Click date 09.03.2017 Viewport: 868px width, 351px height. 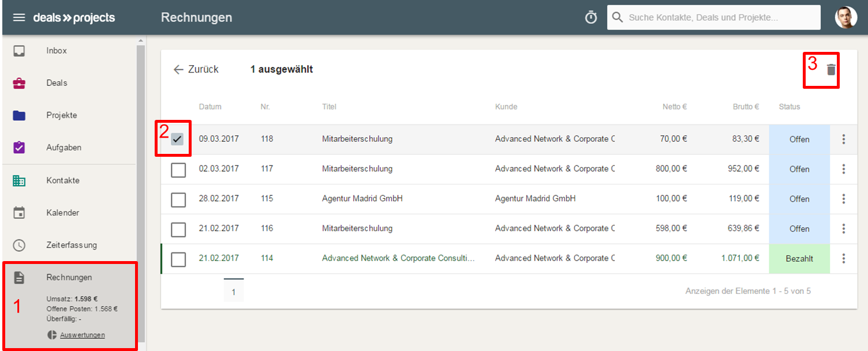pos(219,139)
